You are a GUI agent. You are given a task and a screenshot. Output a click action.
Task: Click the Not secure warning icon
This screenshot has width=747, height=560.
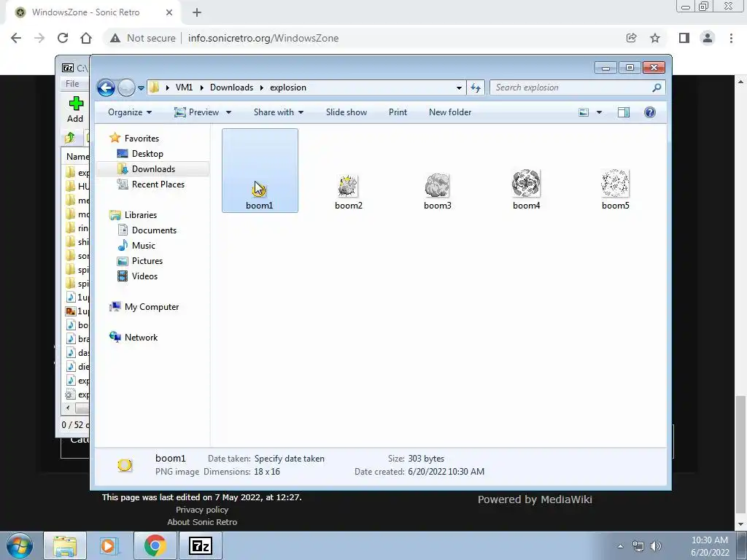115,38
